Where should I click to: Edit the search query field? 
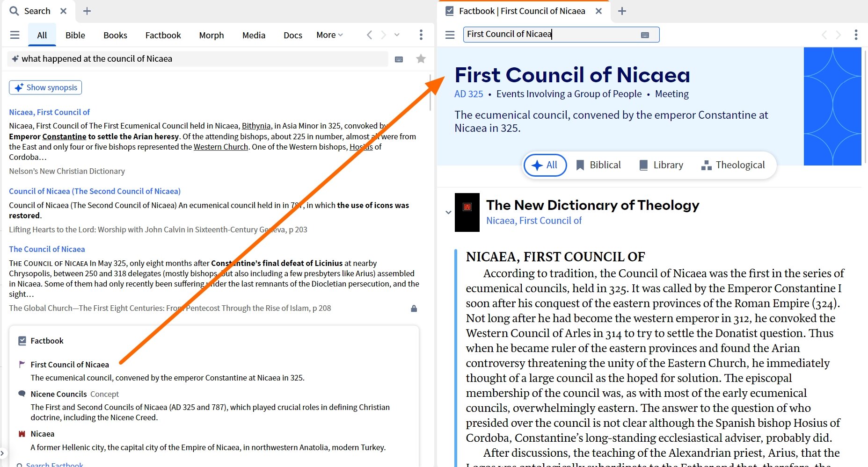[x=198, y=59]
